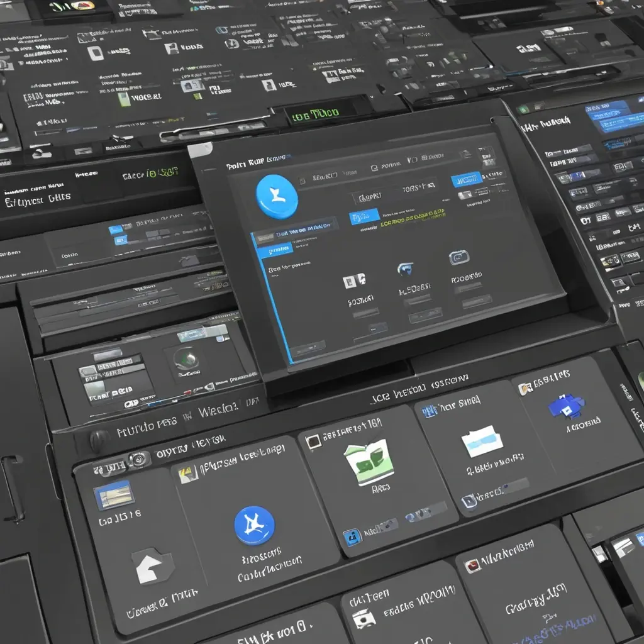
Task: Click the green digital readout display
Action: click(x=316, y=113)
